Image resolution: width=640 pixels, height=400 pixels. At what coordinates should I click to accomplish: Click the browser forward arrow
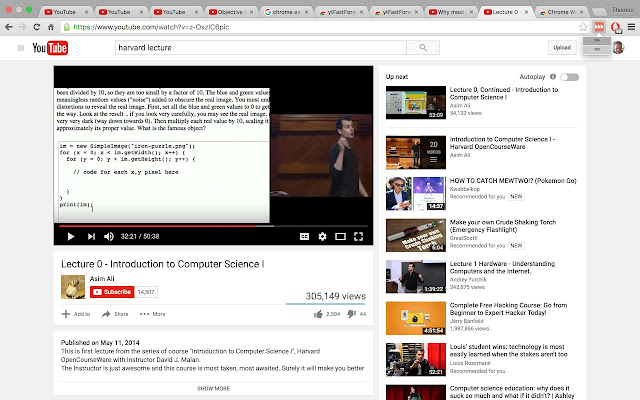click(x=22, y=27)
